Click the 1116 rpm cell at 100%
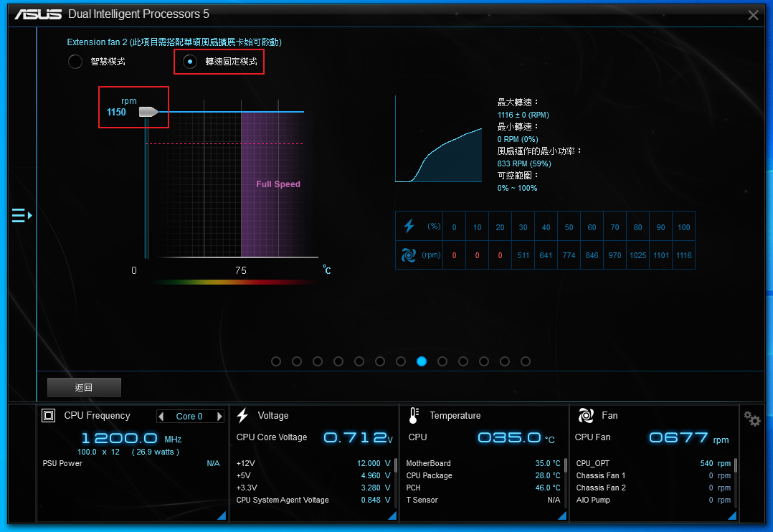Screen dimensions: 773x532 pyautogui.click(x=684, y=255)
